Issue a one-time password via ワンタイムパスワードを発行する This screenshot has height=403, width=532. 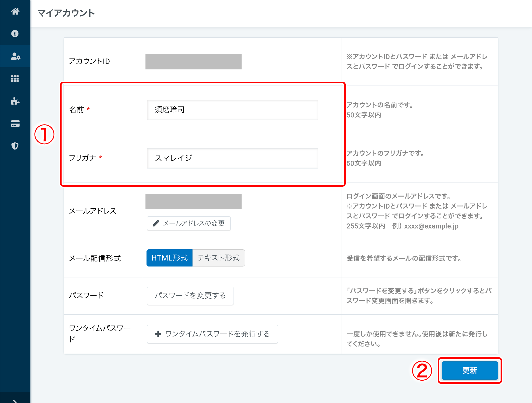click(212, 334)
